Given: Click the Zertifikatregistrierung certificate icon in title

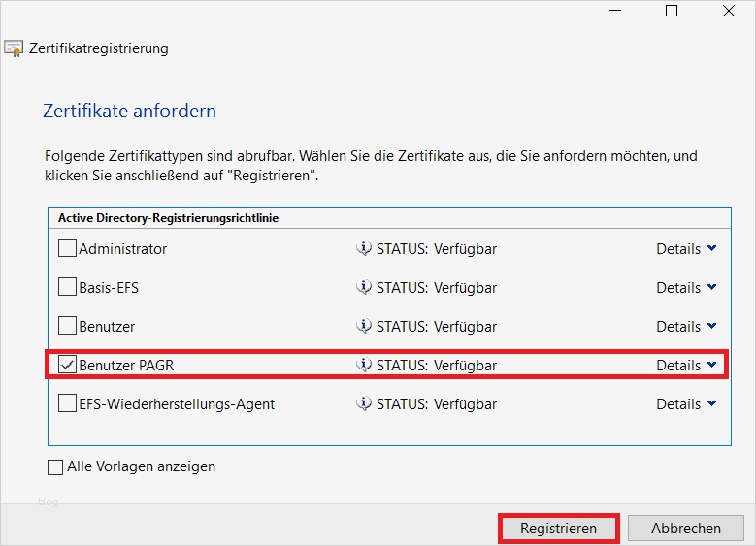Looking at the screenshot, I should [14, 48].
